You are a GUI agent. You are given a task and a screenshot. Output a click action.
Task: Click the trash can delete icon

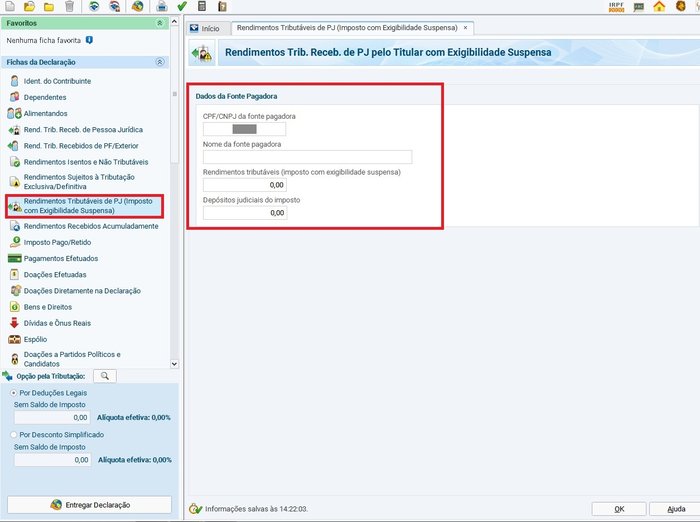point(69,6)
